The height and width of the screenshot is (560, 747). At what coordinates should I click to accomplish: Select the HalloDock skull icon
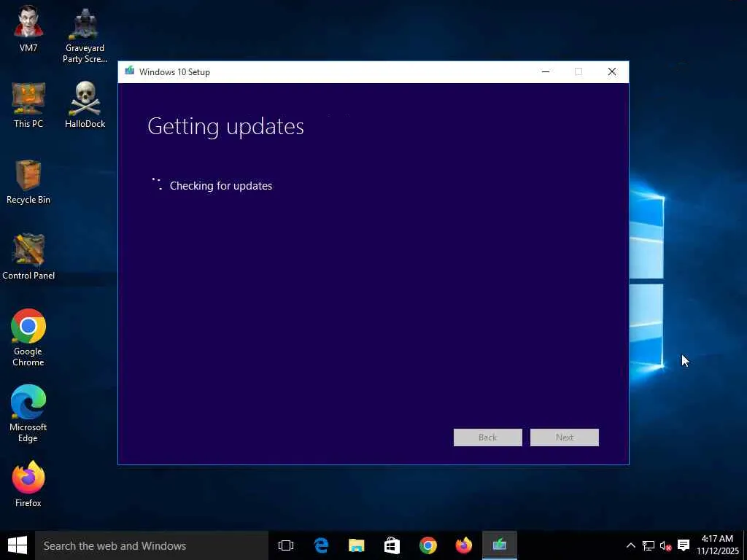click(85, 105)
